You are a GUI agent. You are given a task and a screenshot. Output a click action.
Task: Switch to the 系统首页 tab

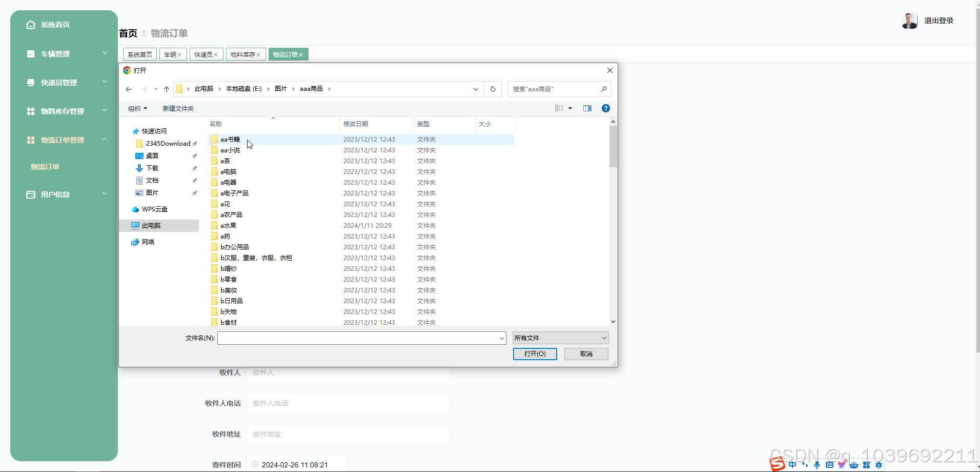tap(140, 54)
